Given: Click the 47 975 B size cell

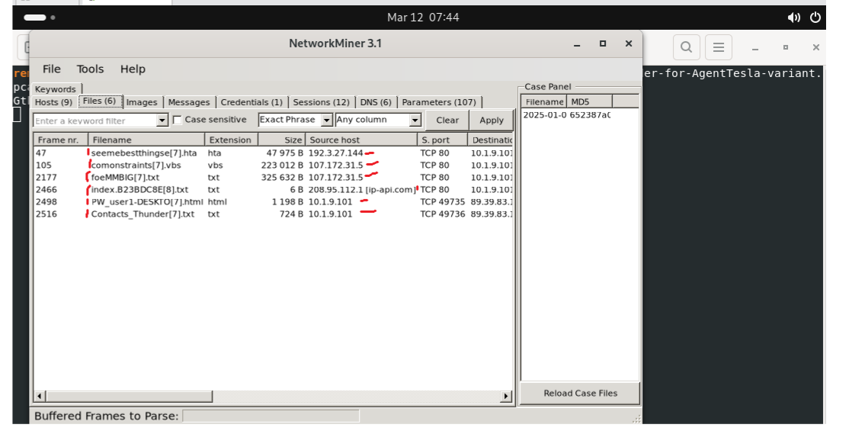Looking at the screenshot, I should [x=284, y=153].
